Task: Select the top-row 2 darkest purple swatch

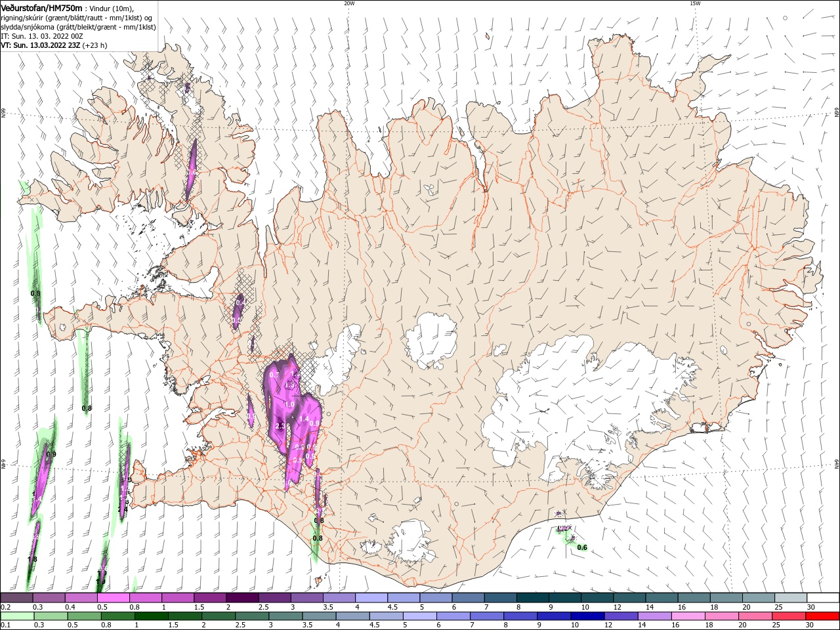Action: coord(241,598)
